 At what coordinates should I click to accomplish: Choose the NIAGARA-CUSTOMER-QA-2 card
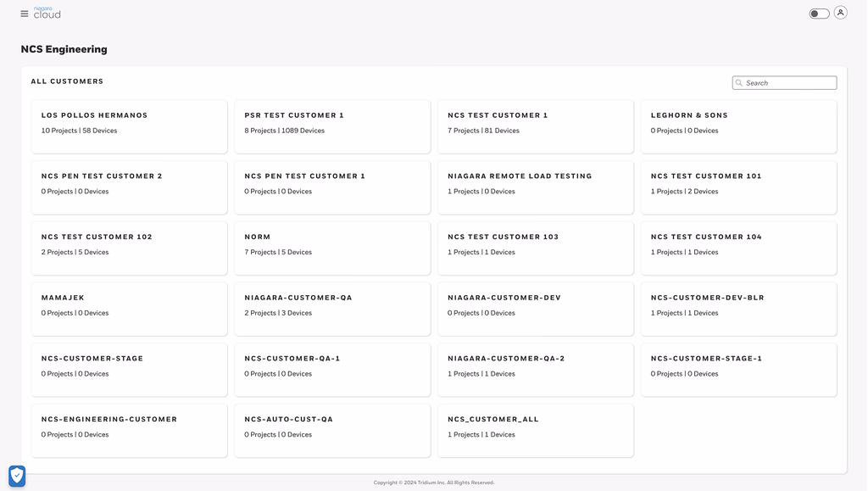[x=536, y=371]
